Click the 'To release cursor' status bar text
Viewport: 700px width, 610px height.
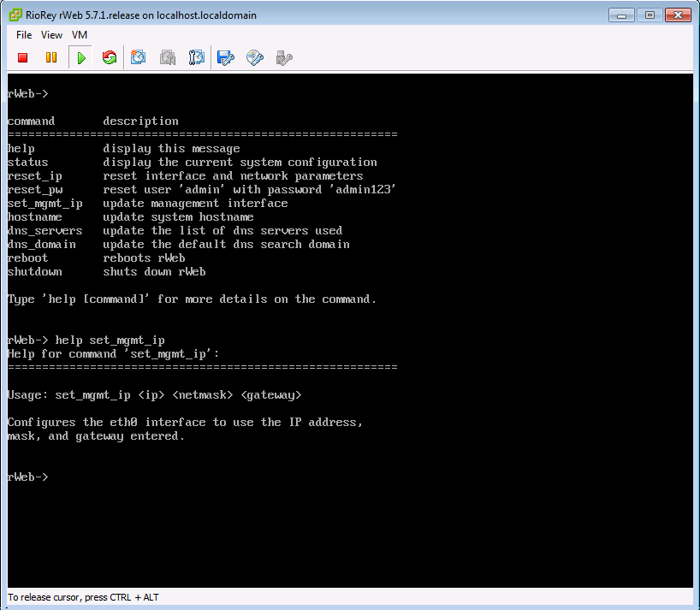(x=83, y=597)
